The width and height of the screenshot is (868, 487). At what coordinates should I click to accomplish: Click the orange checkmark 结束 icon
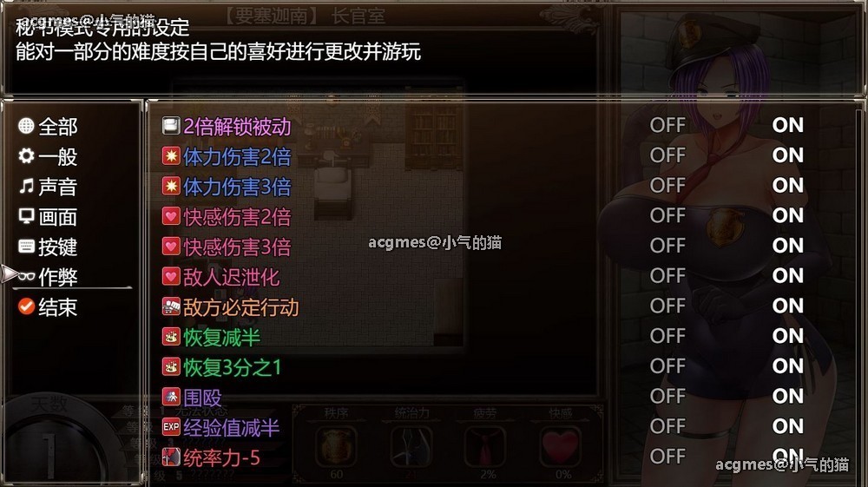(26, 306)
